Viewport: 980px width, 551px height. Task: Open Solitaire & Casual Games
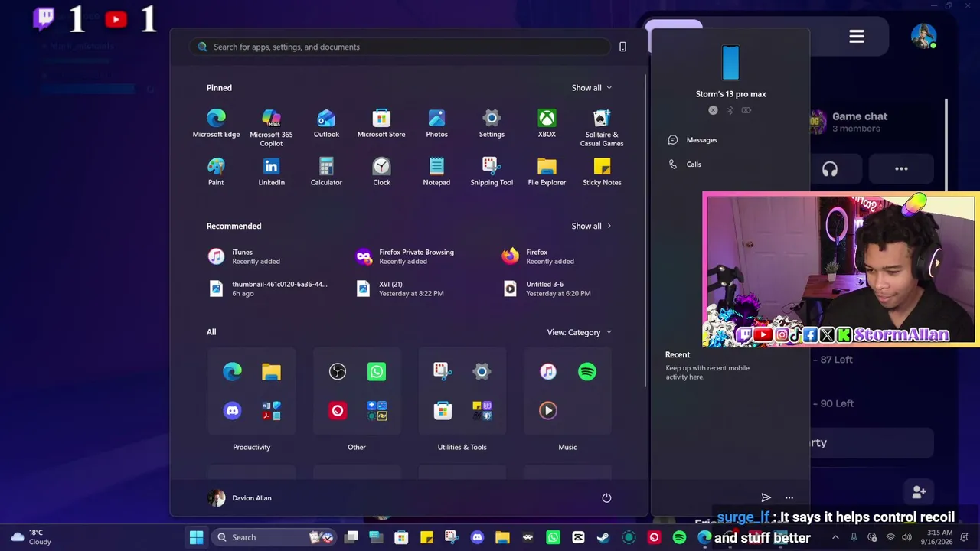(602, 128)
